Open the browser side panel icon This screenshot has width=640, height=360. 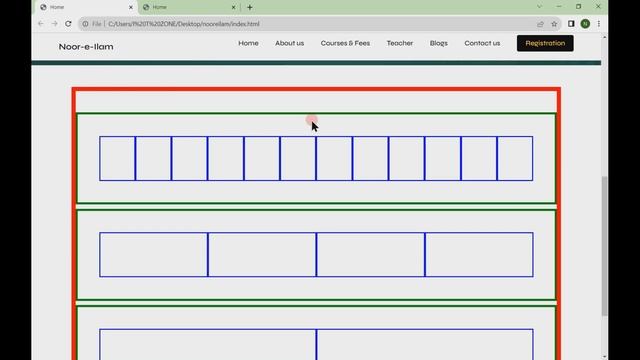point(571,24)
